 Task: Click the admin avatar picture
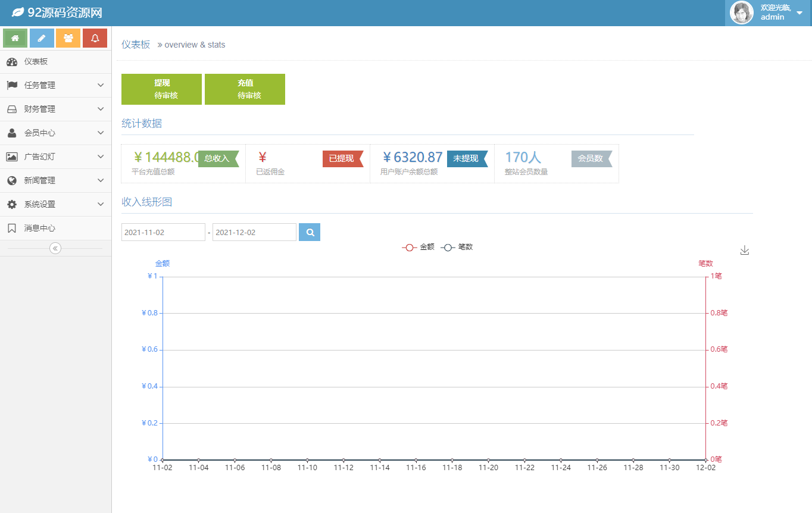click(x=741, y=12)
